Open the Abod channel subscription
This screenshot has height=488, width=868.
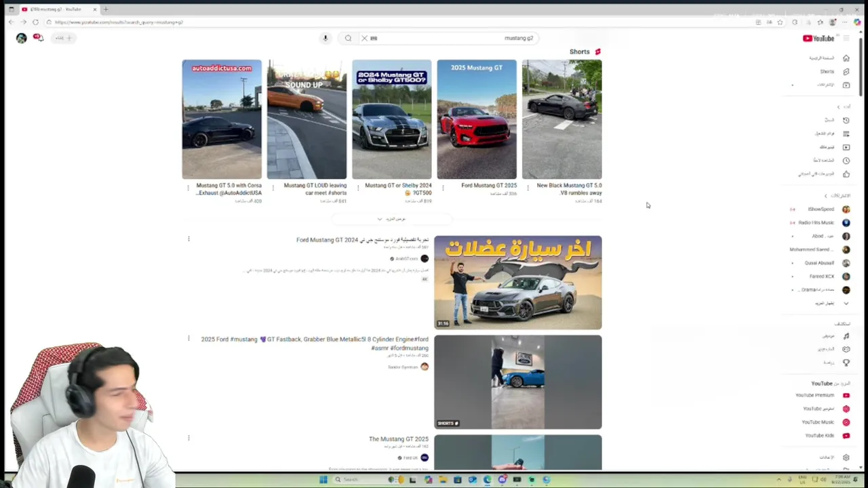pyautogui.click(x=822, y=237)
